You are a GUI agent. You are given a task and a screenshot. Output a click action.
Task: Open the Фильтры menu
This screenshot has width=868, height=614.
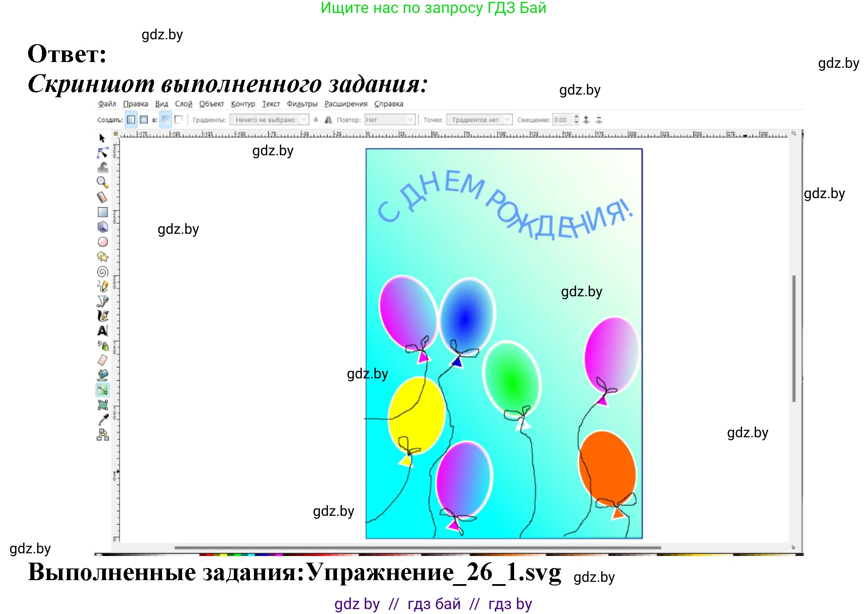click(x=302, y=104)
